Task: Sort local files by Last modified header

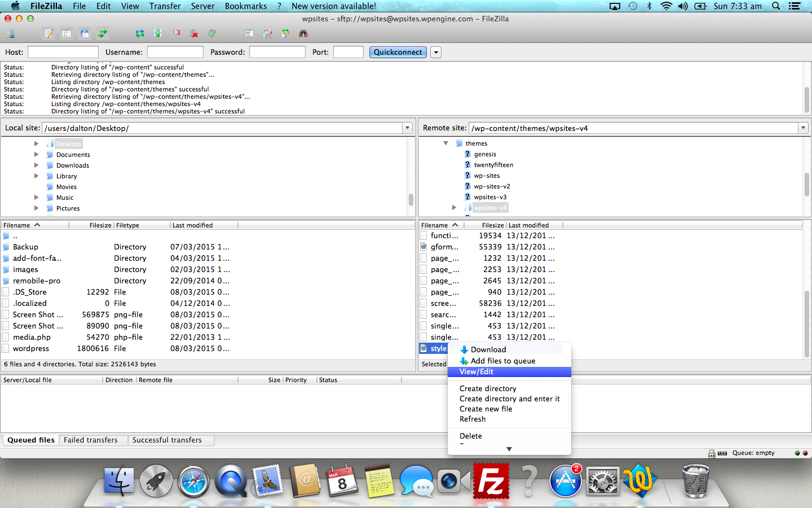Action: (x=204, y=225)
